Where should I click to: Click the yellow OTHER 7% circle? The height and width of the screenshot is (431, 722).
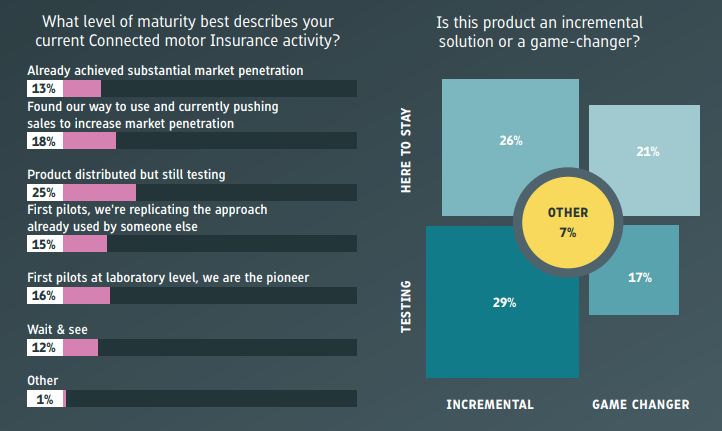[x=568, y=222]
